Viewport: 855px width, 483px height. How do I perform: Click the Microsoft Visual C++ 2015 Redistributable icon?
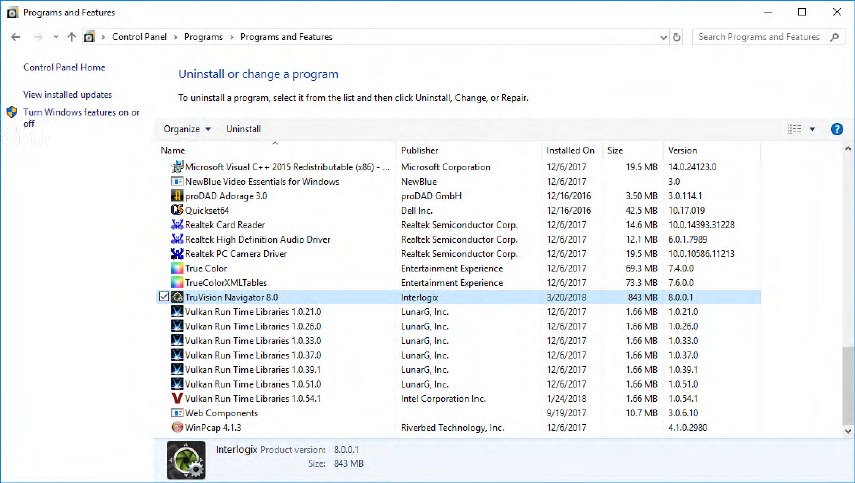(177, 167)
